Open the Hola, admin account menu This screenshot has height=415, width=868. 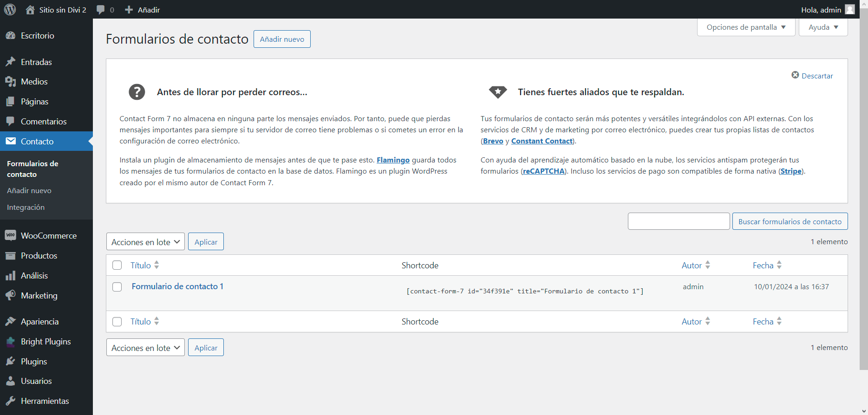click(828, 10)
